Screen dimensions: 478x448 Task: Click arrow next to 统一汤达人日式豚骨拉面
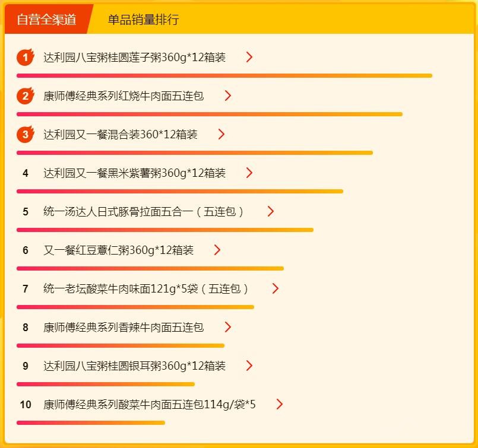pyautogui.click(x=271, y=212)
